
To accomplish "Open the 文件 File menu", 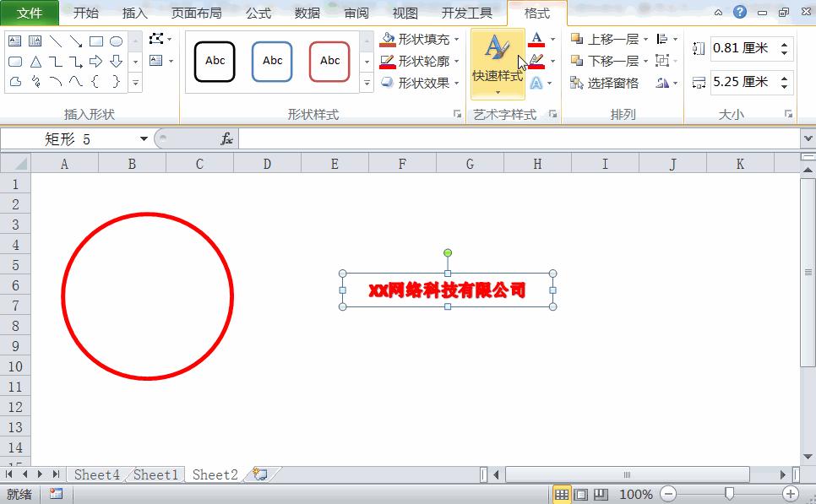I will pos(29,13).
